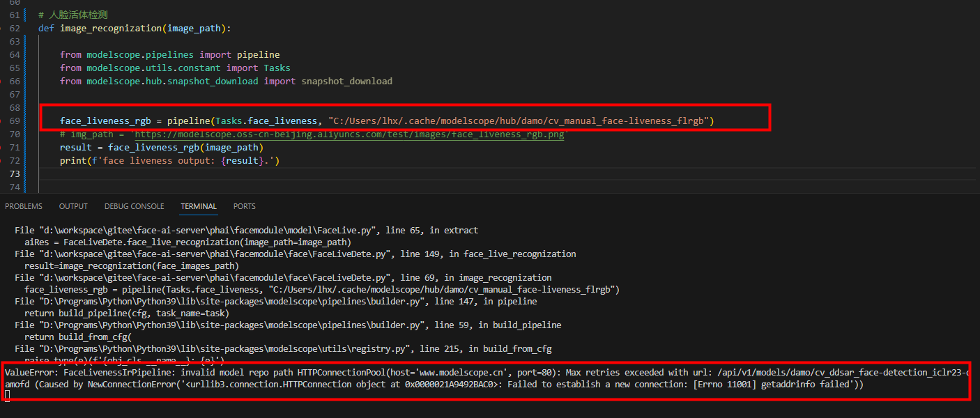Activate the TERMINAL panel tab
The width and height of the screenshot is (980, 418).
point(199,206)
